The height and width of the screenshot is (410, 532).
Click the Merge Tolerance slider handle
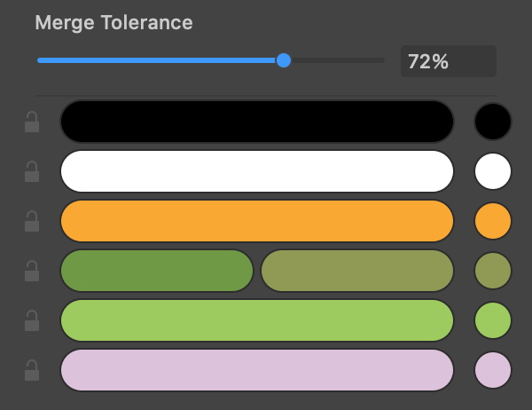click(284, 60)
